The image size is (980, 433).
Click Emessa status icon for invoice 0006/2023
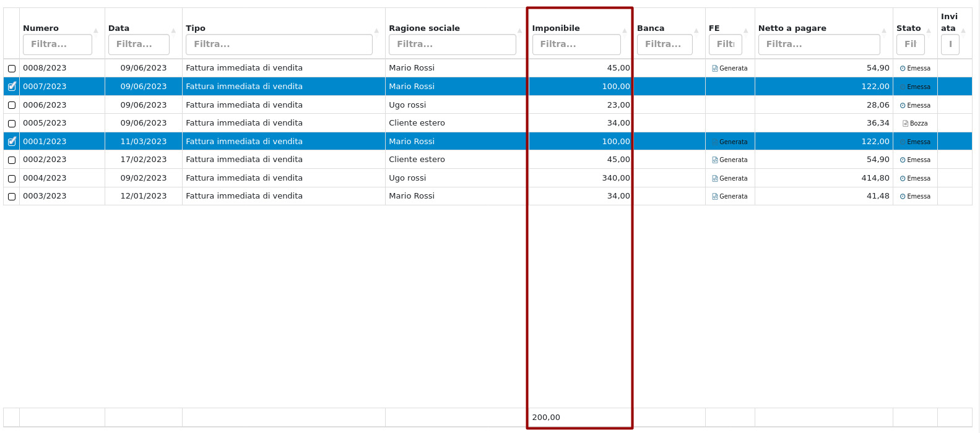[903, 106]
